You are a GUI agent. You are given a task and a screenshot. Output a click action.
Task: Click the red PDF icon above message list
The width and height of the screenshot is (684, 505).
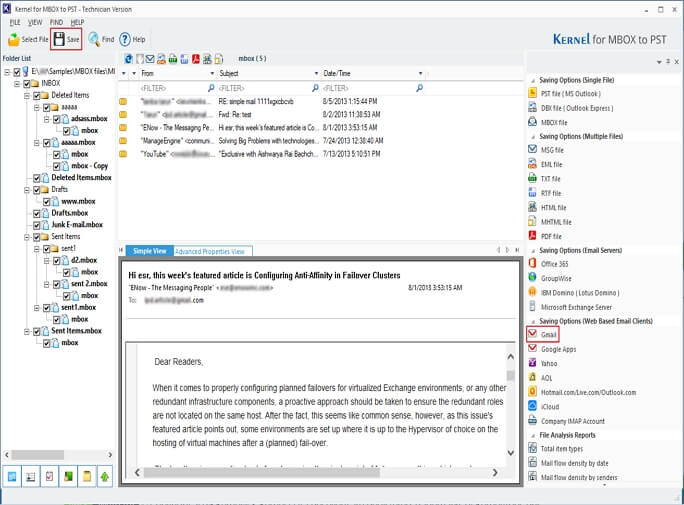click(x=196, y=58)
